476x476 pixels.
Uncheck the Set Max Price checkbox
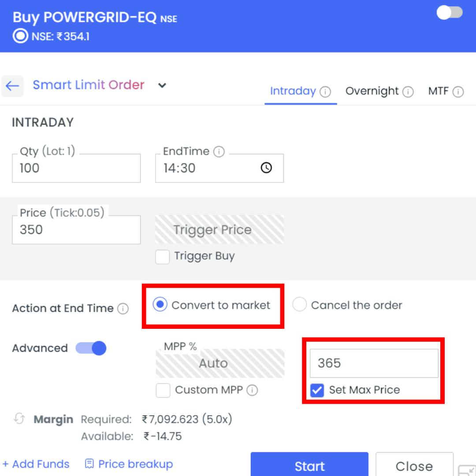click(x=317, y=390)
